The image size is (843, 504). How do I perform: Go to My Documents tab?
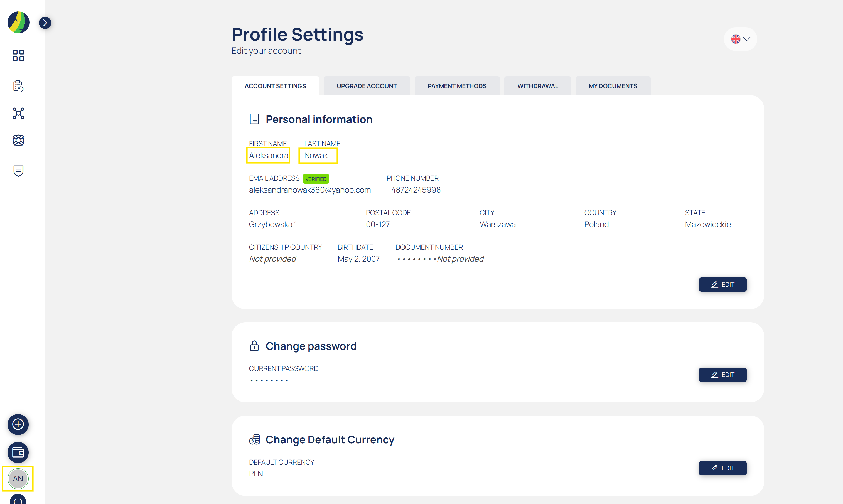point(613,86)
